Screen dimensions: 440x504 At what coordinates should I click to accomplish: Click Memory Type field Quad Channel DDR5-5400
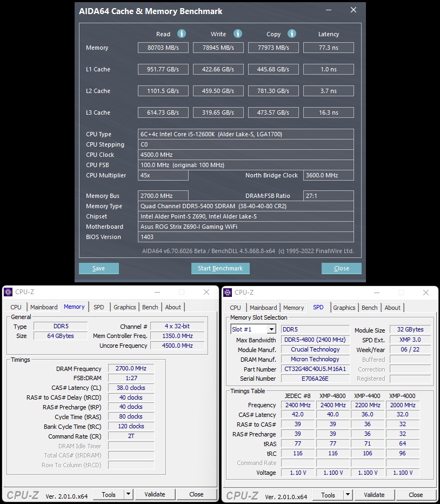246,206
